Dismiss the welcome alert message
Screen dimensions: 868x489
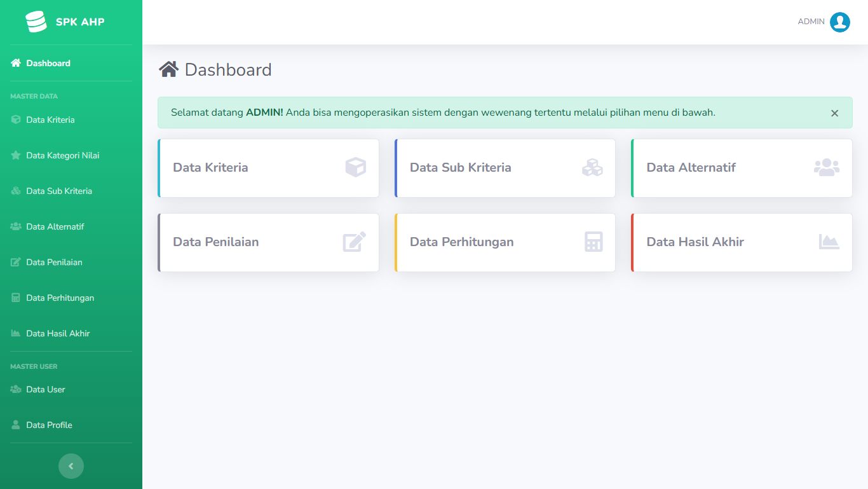click(834, 113)
